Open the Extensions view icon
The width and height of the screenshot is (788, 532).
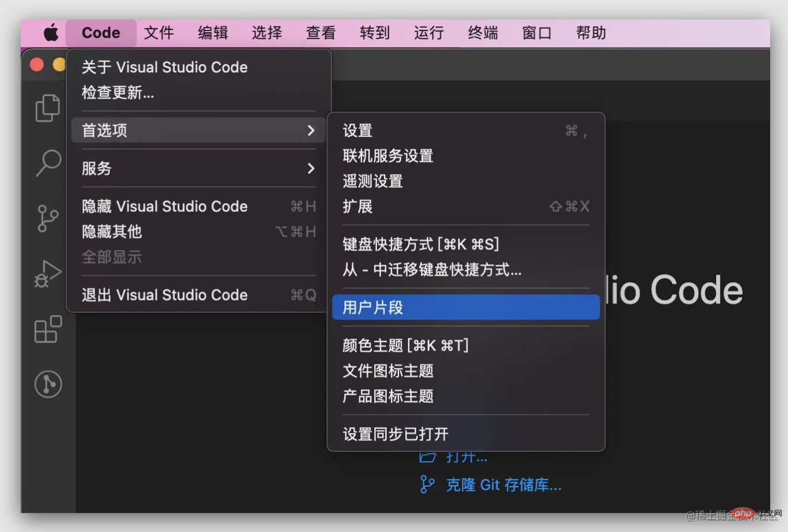(x=48, y=329)
